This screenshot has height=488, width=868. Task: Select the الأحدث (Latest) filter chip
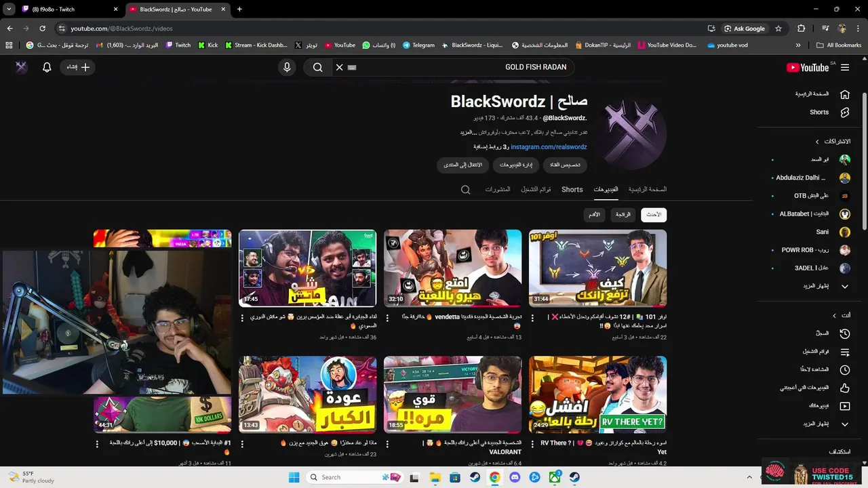(x=654, y=215)
